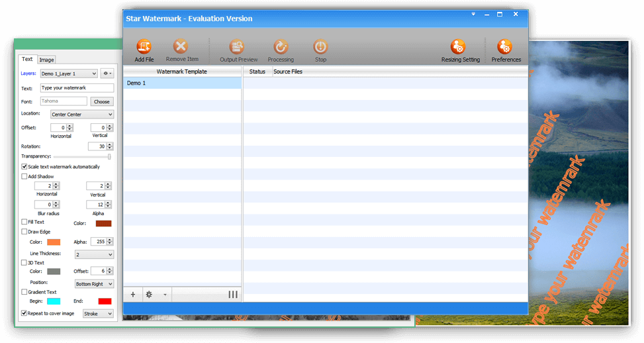This screenshot has width=644, height=343.
Task: Open Resizing Setting from the toolbar
Action: (x=458, y=47)
